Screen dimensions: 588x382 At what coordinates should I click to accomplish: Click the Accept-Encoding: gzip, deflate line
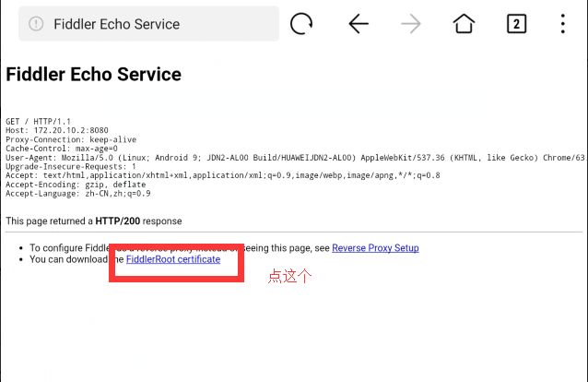(x=76, y=185)
